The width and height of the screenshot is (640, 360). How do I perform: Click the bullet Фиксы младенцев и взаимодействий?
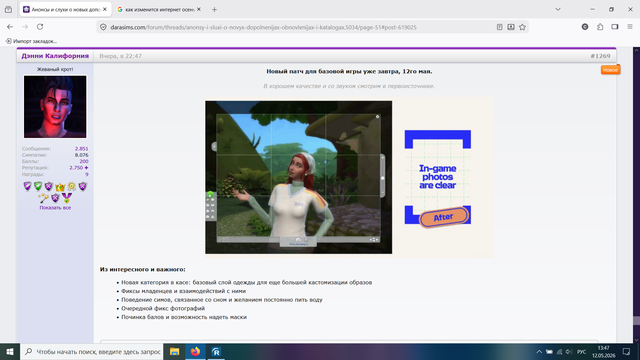[183, 291]
